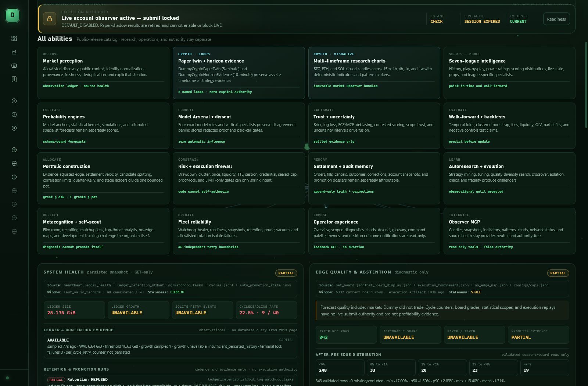Click the Ledger Size 25.176 GiB tile
Viewport: 588px width, 386px height.
(74, 310)
